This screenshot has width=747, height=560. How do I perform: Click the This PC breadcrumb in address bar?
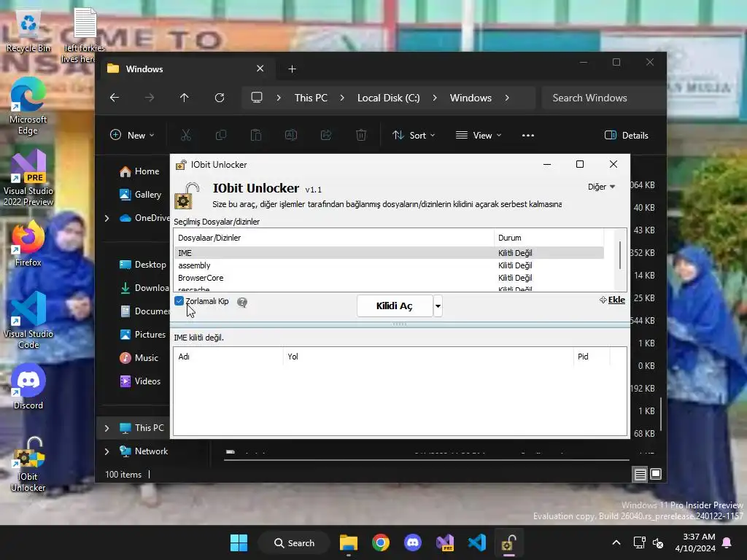pos(311,98)
